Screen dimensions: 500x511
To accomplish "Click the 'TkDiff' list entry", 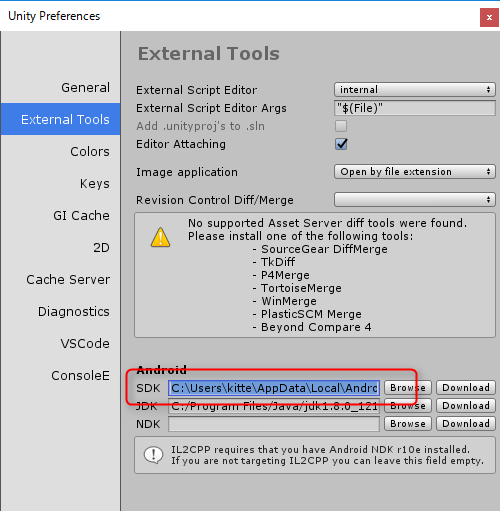I will (x=278, y=262).
